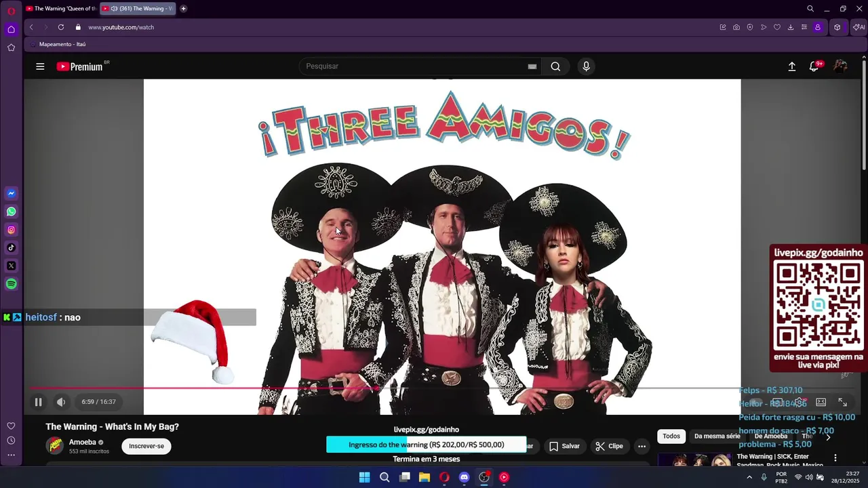The width and height of the screenshot is (868, 488).
Task: Pause the video
Action: tap(38, 402)
